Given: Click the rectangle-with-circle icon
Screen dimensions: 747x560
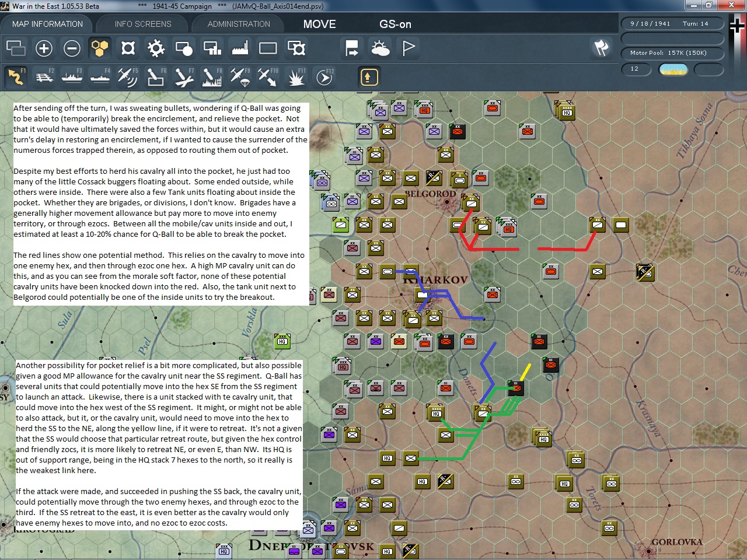Looking at the screenshot, I should click(184, 48).
